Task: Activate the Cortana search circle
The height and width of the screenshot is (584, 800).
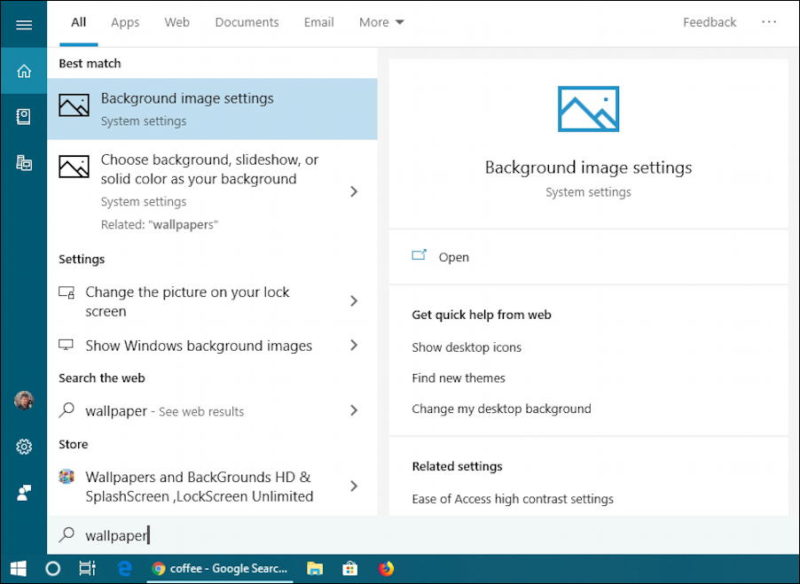Action: [53, 567]
